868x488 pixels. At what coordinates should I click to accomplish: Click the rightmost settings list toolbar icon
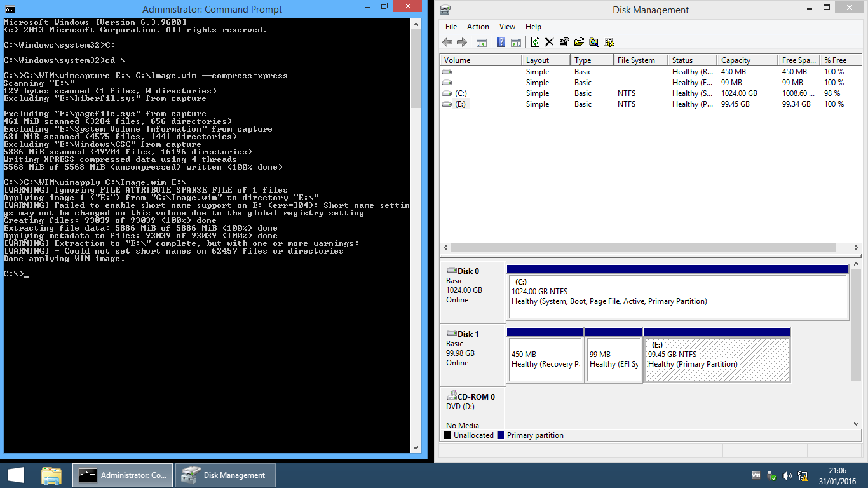[609, 43]
